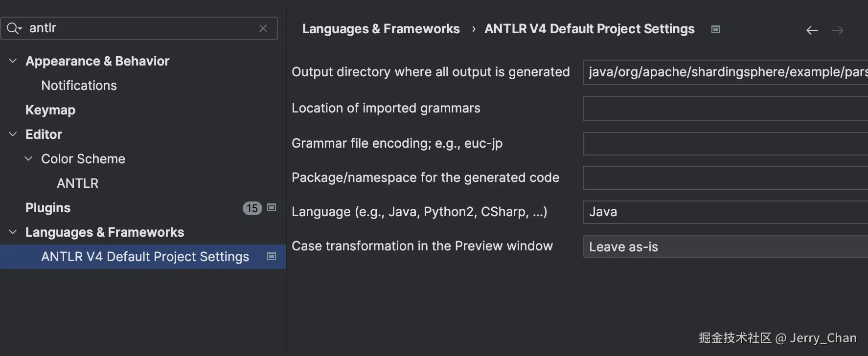Clear the antlr search text

point(263,28)
